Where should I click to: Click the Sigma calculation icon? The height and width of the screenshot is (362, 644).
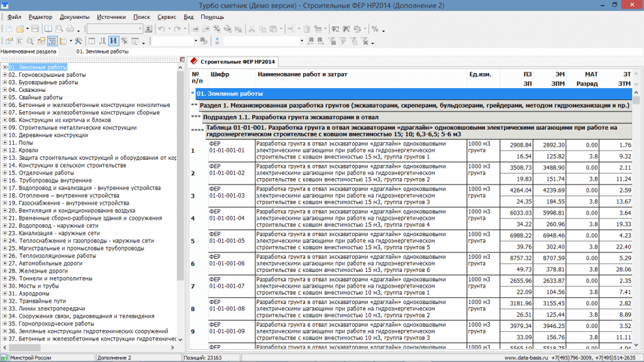click(148, 29)
